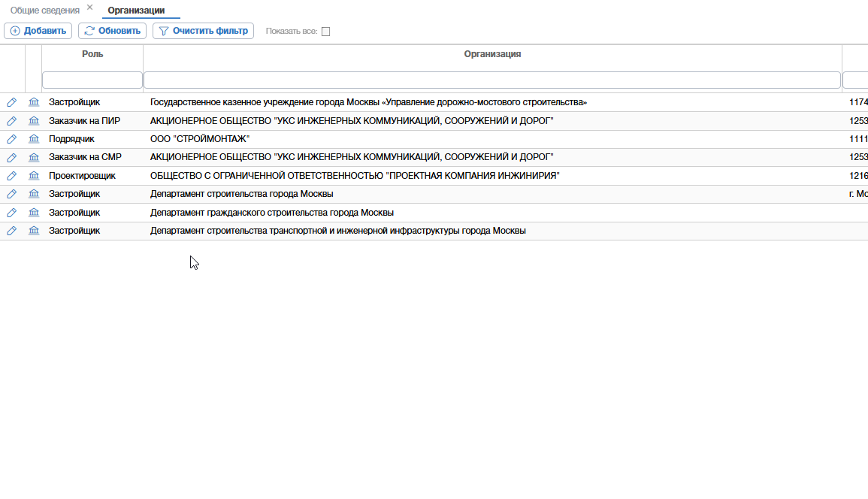This screenshot has width=868, height=499.
Task: Switch to the Общие сведения tab
Action: 45,11
